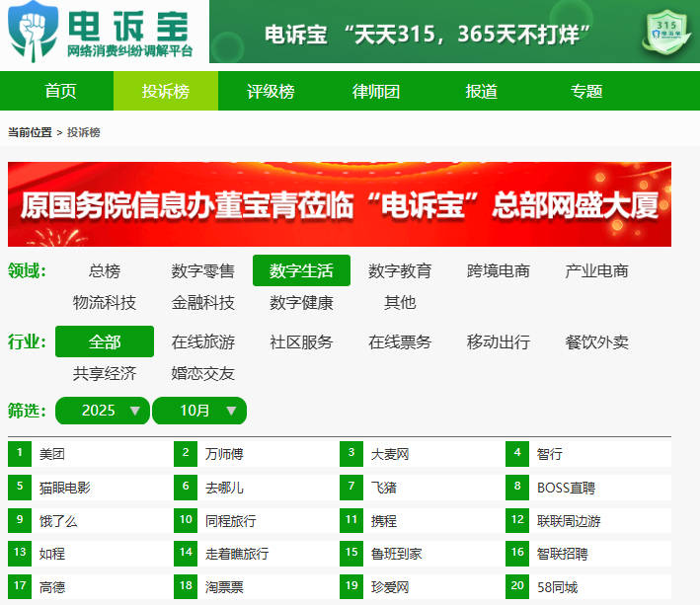
Task: Select 总榜 domain filter
Action: 105,270
